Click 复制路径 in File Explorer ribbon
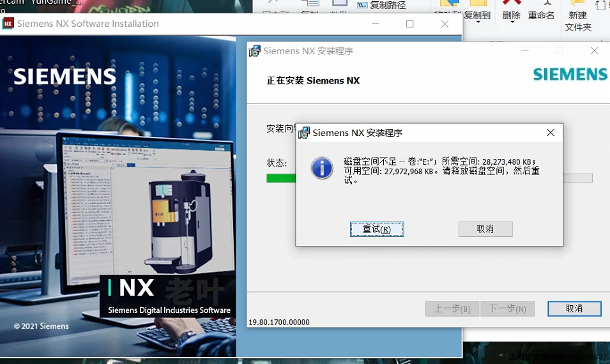 coord(381,5)
